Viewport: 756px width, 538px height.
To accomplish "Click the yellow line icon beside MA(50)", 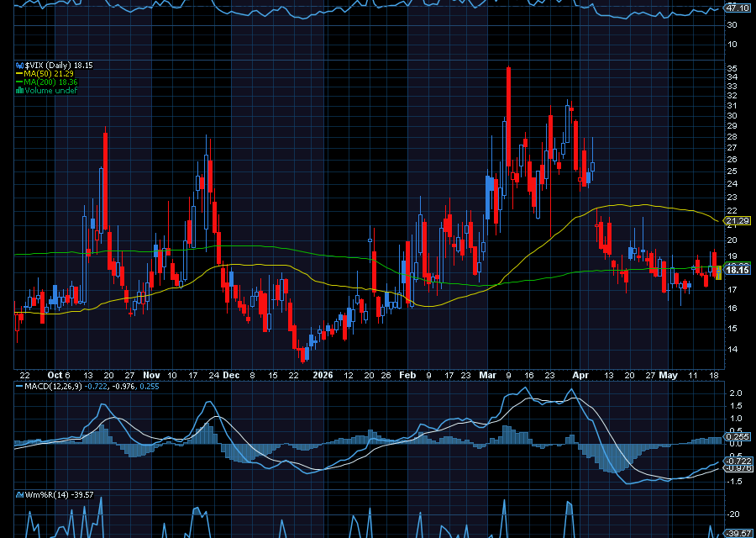I will [20, 74].
